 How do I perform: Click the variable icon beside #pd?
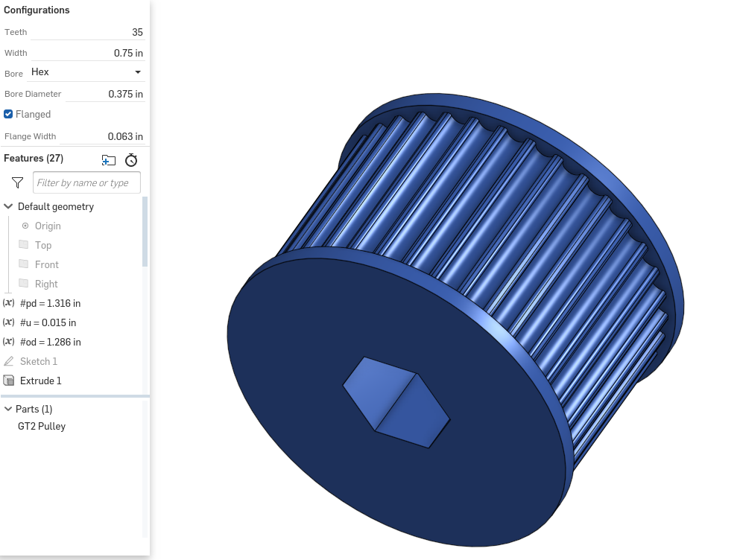coord(7,303)
